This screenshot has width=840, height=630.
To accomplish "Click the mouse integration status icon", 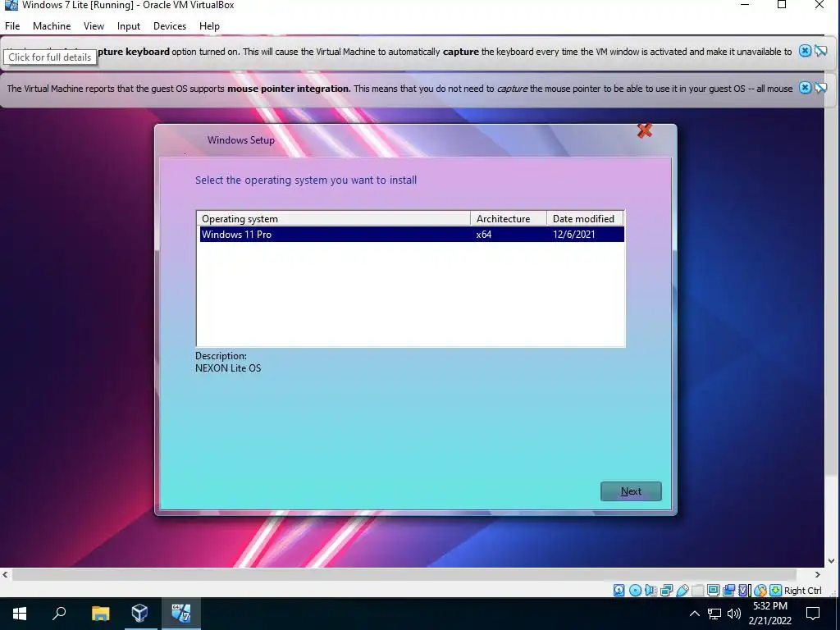I will click(x=760, y=591).
